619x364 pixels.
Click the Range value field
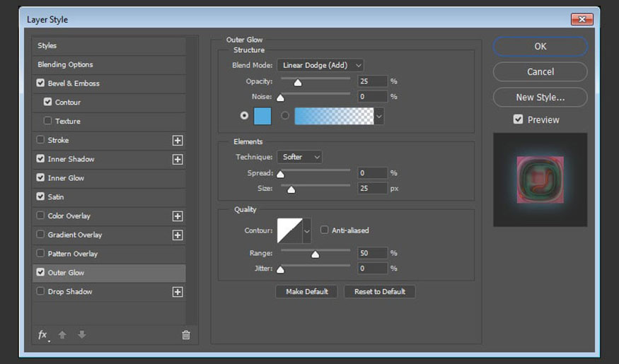pos(372,253)
